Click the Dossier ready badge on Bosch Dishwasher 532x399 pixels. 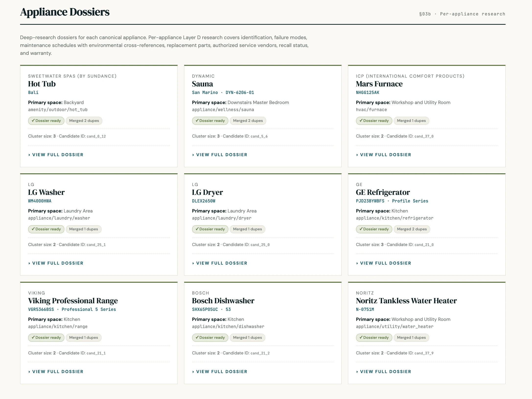tap(210, 338)
